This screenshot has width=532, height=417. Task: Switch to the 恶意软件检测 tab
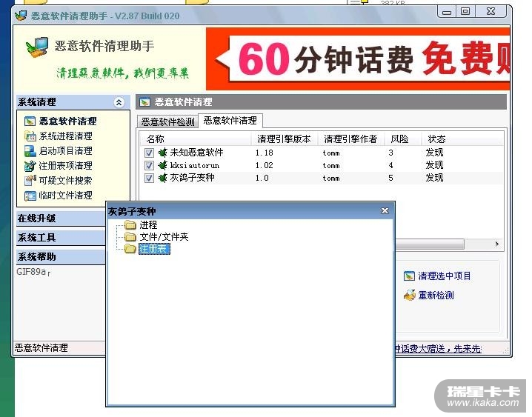click(167, 121)
